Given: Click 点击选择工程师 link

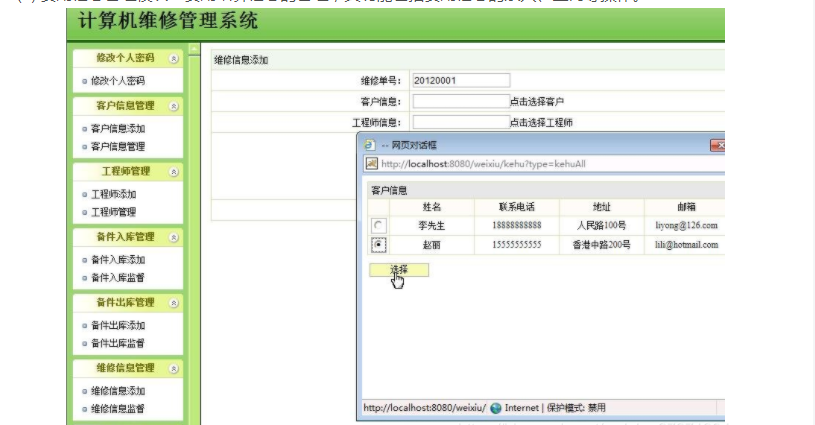Looking at the screenshot, I should point(542,123).
